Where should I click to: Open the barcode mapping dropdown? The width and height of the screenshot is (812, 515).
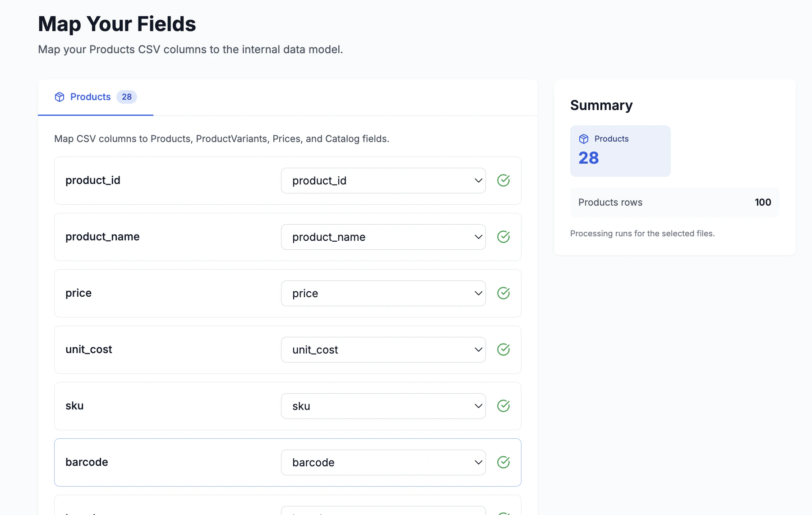[x=383, y=462]
